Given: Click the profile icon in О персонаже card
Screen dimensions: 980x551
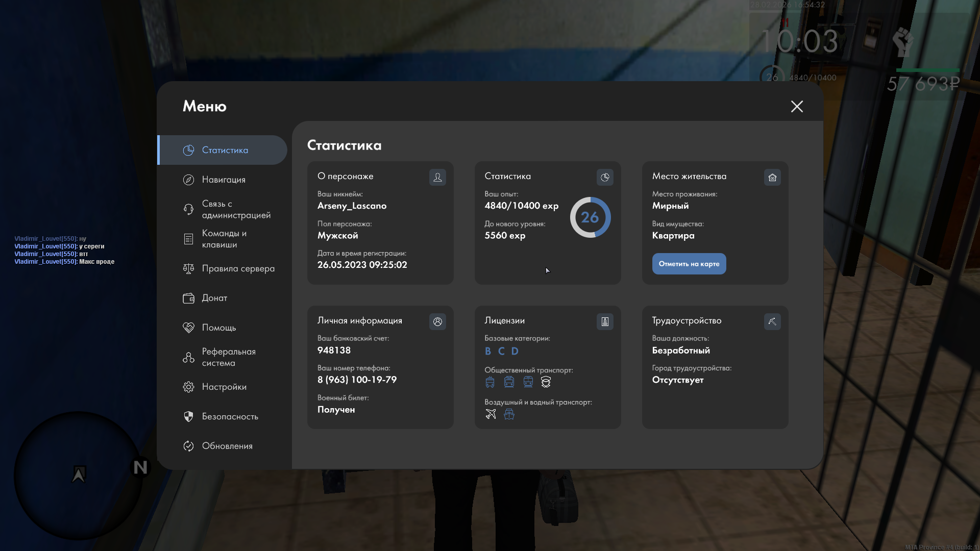Looking at the screenshot, I should point(437,177).
